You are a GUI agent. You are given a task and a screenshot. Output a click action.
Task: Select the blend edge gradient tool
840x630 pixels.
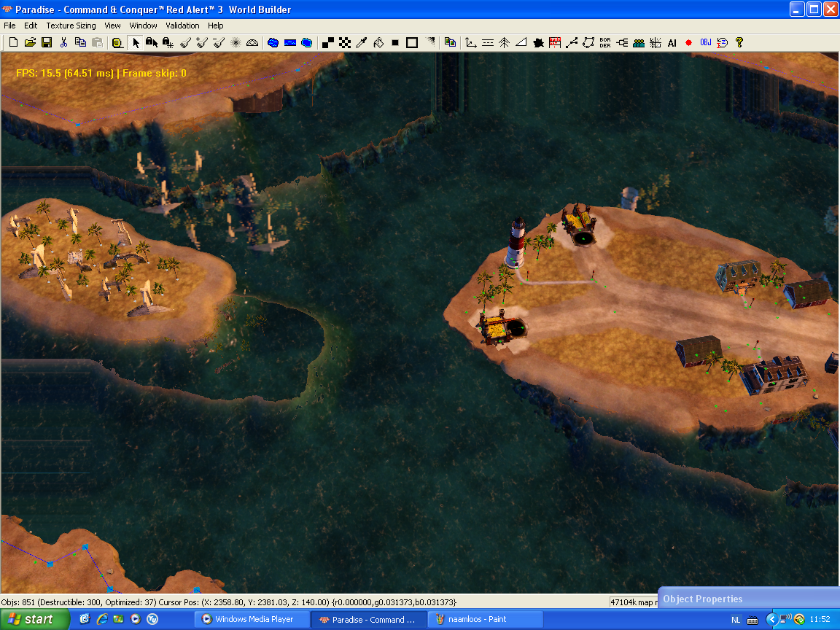(x=429, y=42)
